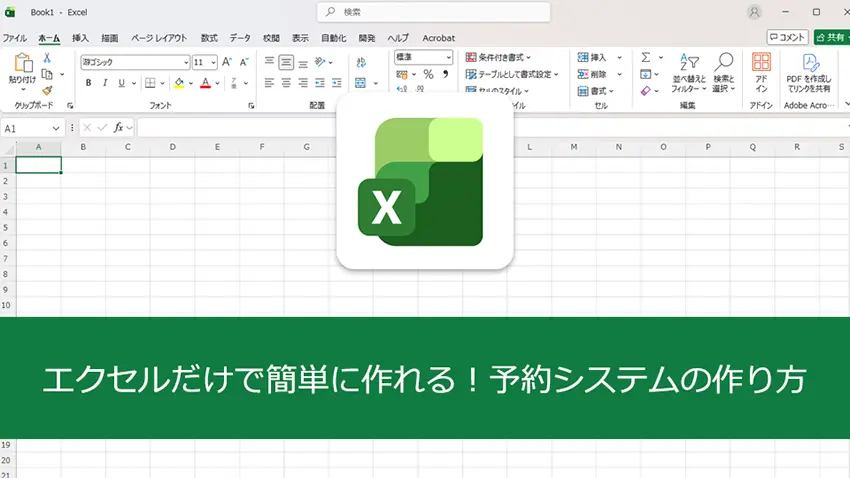
Task: Open 並べ替えとフィルター sort and filter
Action: coord(689,73)
